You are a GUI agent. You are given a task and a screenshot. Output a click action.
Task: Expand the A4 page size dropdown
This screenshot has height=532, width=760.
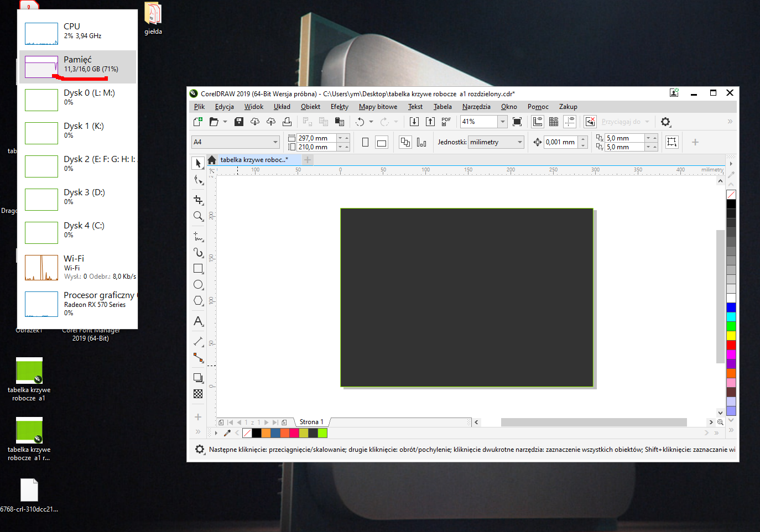pyautogui.click(x=275, y=142)
